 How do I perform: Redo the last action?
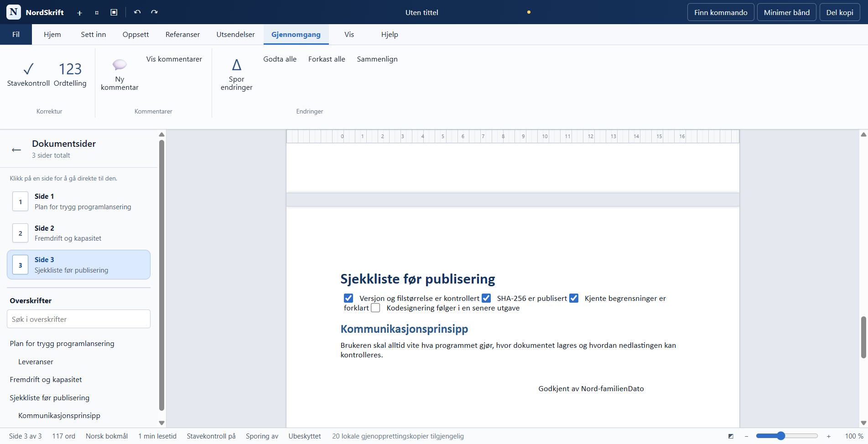point(155,12)
